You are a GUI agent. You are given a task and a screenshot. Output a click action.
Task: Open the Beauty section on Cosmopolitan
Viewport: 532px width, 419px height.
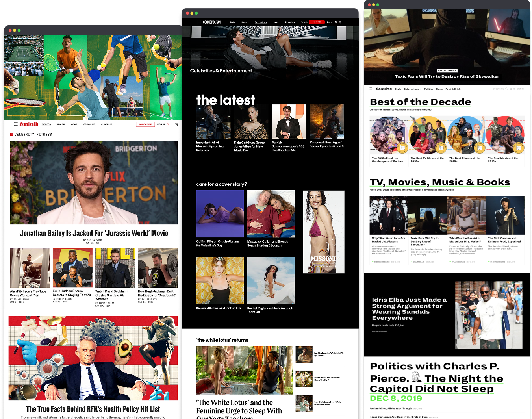tap(245, 22)
